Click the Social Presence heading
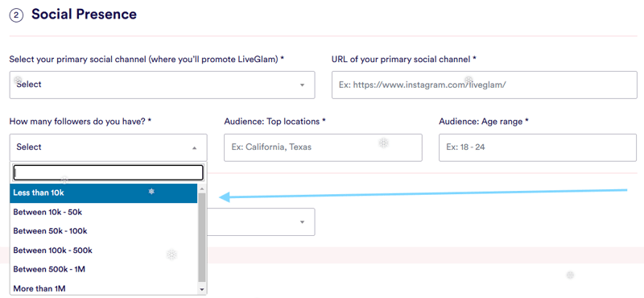Screen dimensions: 644x298 click(85, 14)
